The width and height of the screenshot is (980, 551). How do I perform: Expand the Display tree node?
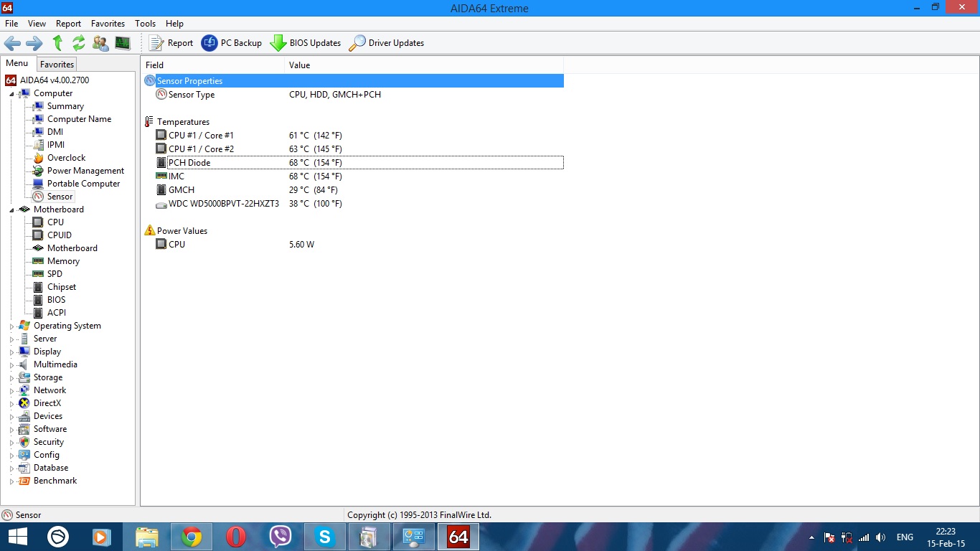point(11,352)
